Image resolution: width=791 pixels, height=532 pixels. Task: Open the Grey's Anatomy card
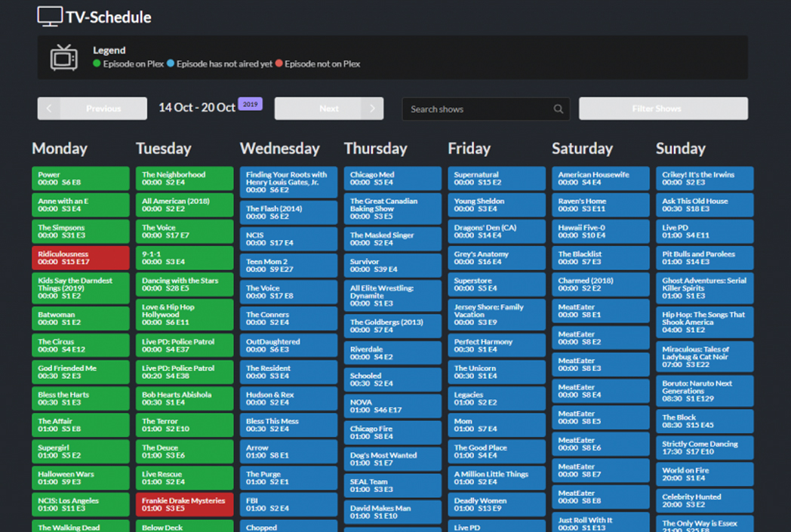[x=497, y=257]
